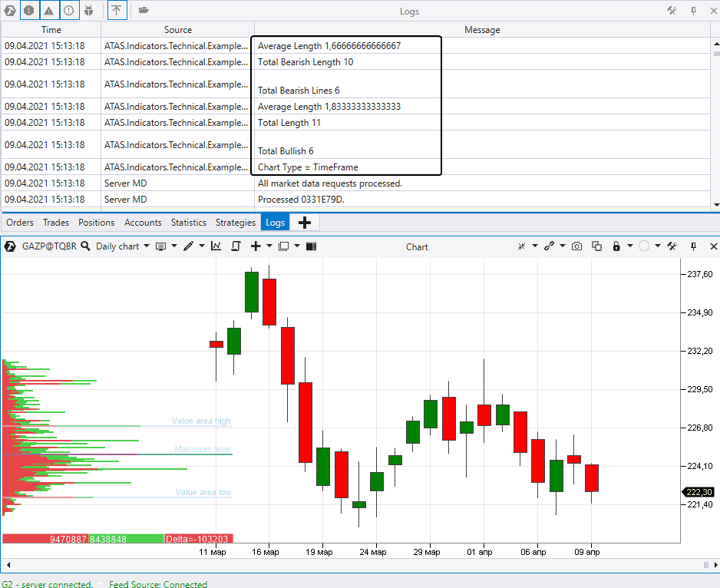Switch to the Trades tab
This screenshot has width=720, height=588.
(x=56, y=223)
